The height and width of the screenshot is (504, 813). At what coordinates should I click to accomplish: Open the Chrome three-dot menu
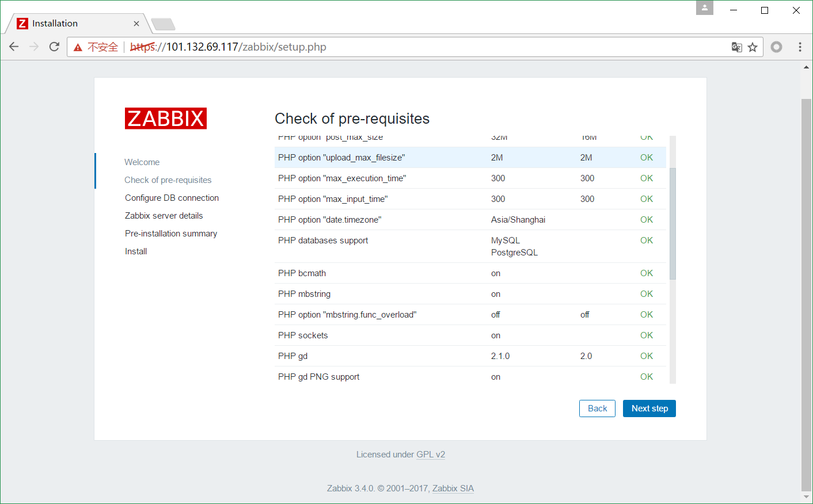pos(800,47)
